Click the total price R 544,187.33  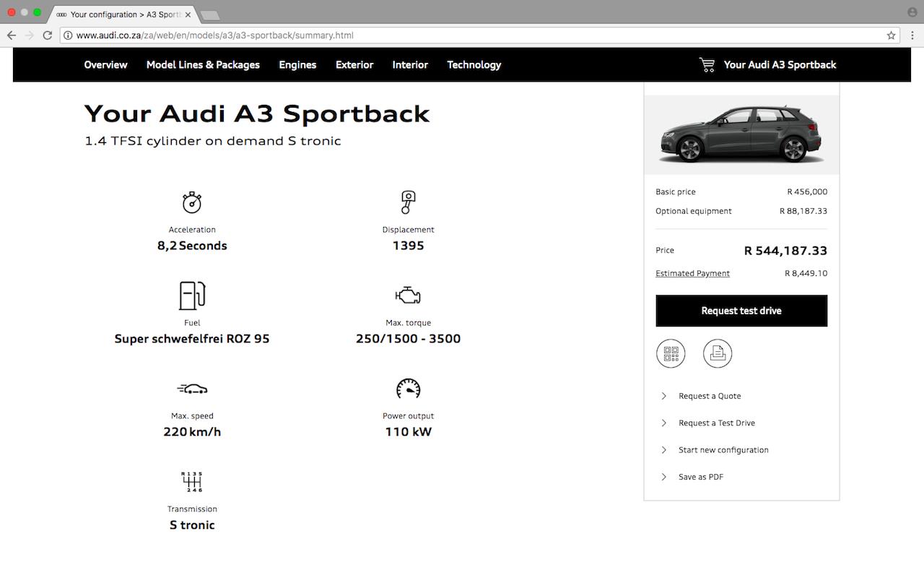(x=785, y=251)
